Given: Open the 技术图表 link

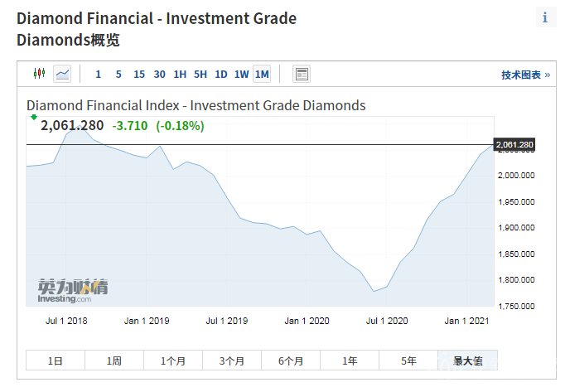Looking at the screenshot, I should pos(525,75).
